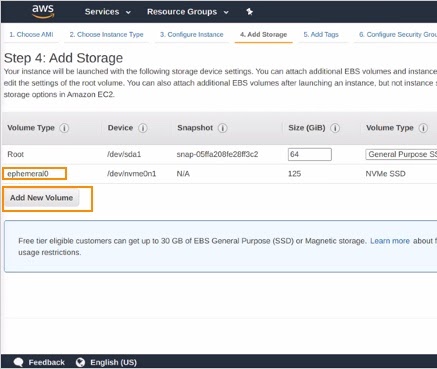Click info icon beside second Volume Type header
The image size is (437, 369).
423,128
